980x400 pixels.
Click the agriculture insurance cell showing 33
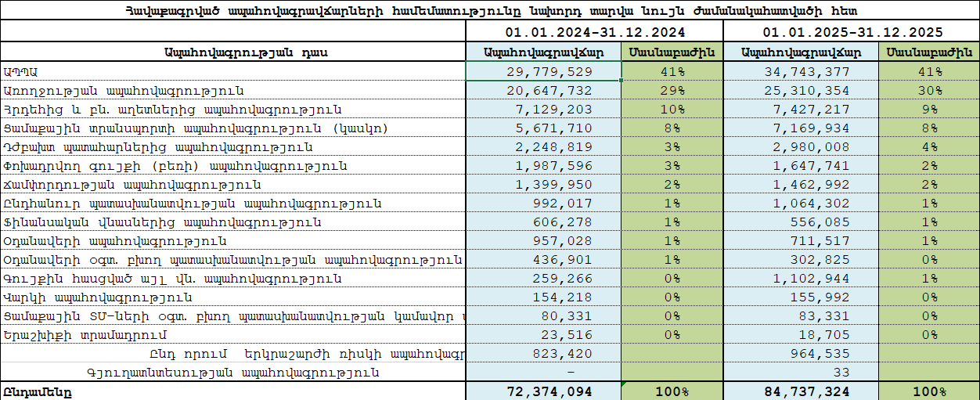[801, 373]
